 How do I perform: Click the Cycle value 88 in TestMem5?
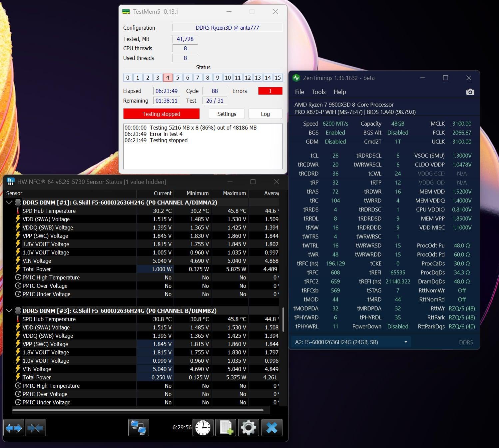click(215, 91)
